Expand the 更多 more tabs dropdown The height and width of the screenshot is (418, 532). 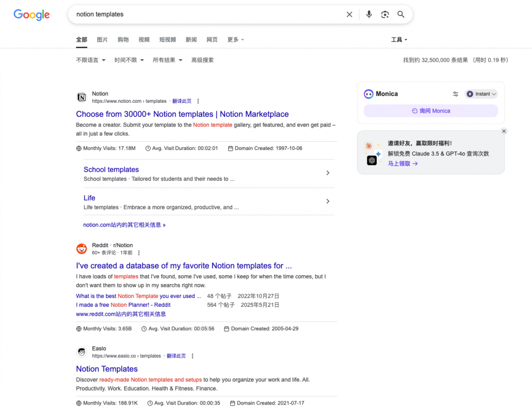235,39
